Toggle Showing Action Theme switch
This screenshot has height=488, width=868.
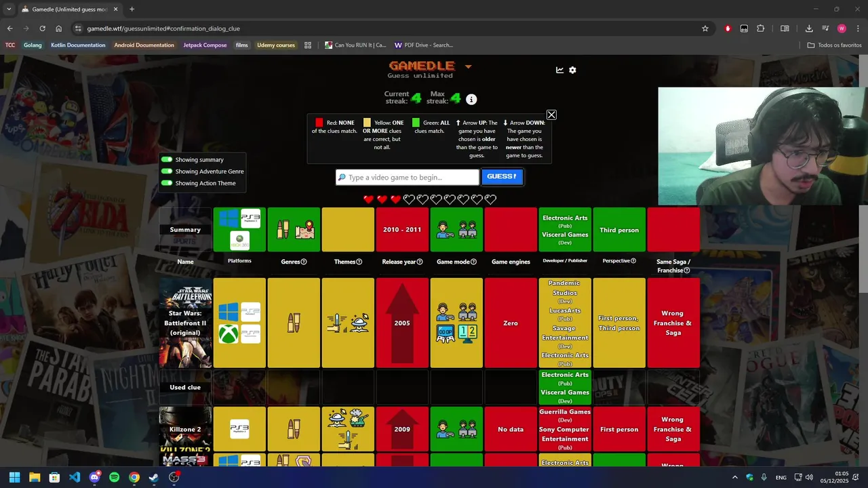(x=167, y=183)
